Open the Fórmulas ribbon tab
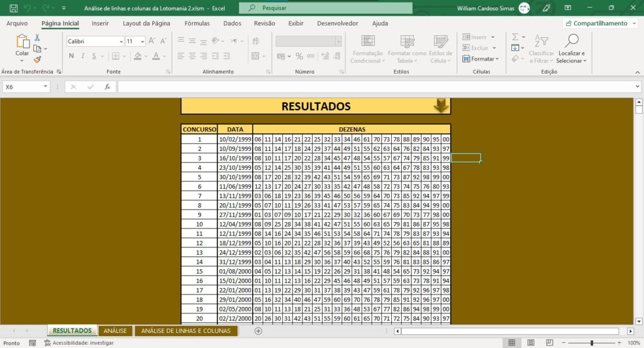The image size is (644, 348). pos(197,23)
